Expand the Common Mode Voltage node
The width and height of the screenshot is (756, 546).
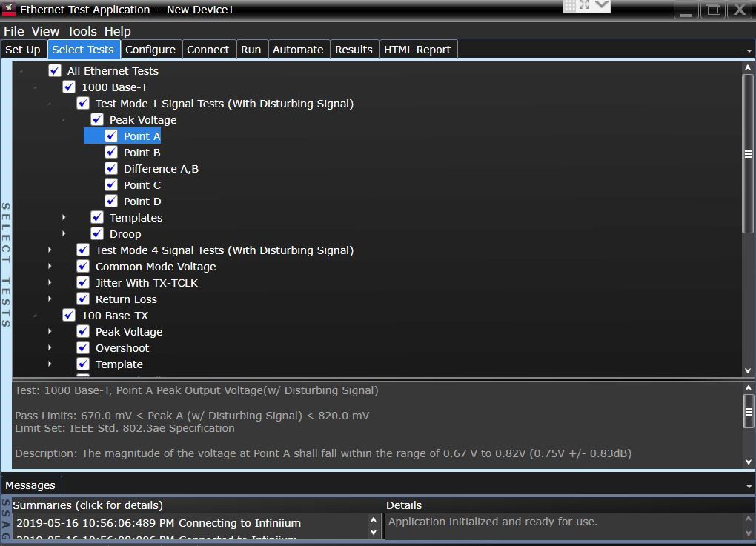coord(50,267)
